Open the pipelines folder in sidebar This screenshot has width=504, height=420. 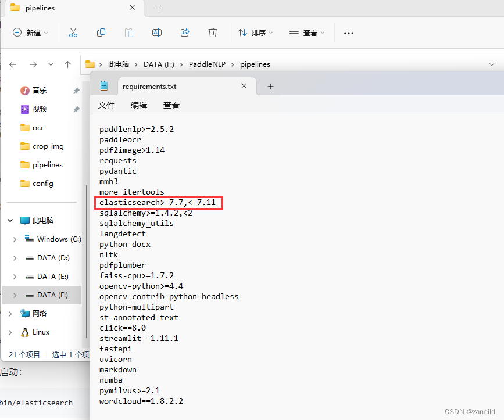coord(48,165)
